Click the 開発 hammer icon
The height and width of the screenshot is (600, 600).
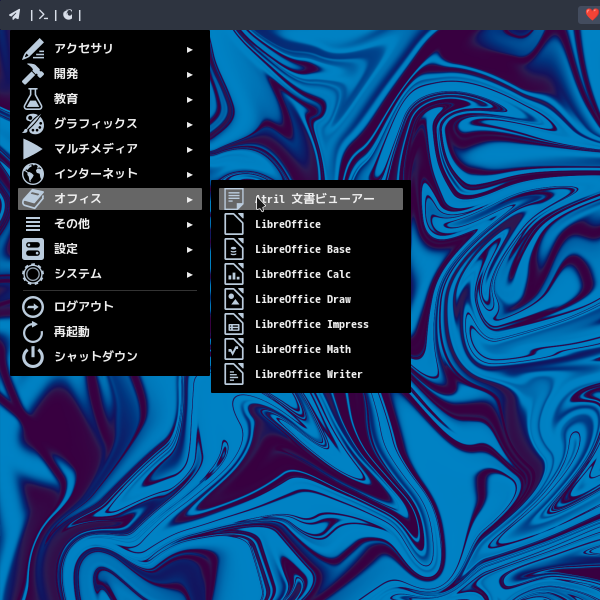(x=33, y=74)
